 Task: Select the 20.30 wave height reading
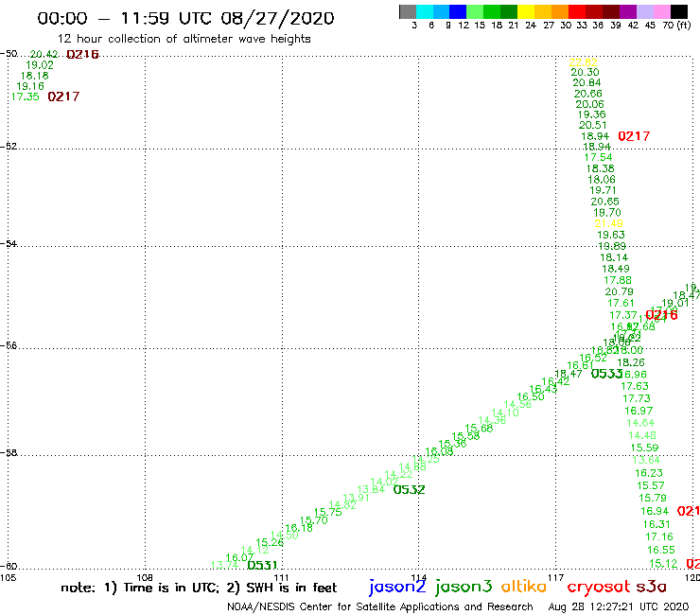[585, 72]
